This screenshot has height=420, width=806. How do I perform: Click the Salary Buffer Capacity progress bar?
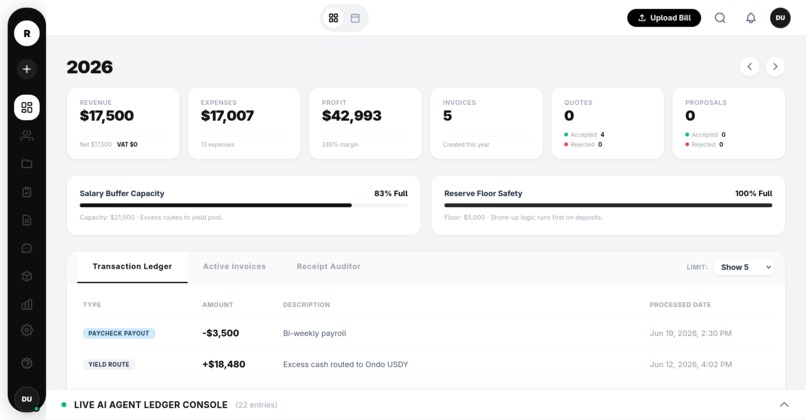point(244,205)
